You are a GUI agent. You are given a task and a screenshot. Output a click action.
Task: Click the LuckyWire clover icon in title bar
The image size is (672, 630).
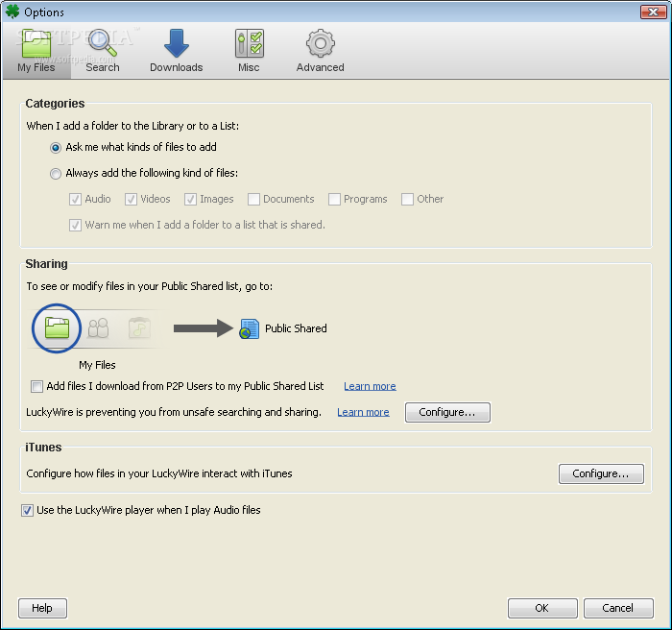pos(12,12)
